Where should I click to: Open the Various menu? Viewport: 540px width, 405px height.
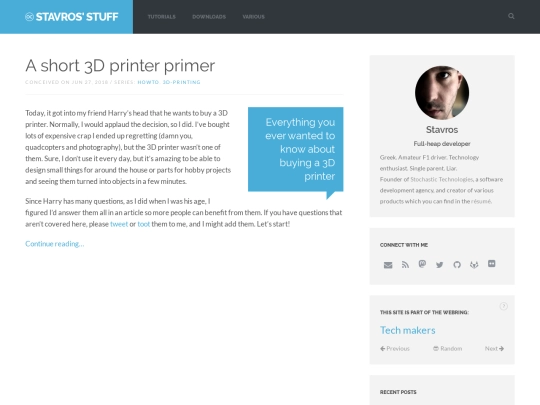pyautogui.click(x=253, y=17)
